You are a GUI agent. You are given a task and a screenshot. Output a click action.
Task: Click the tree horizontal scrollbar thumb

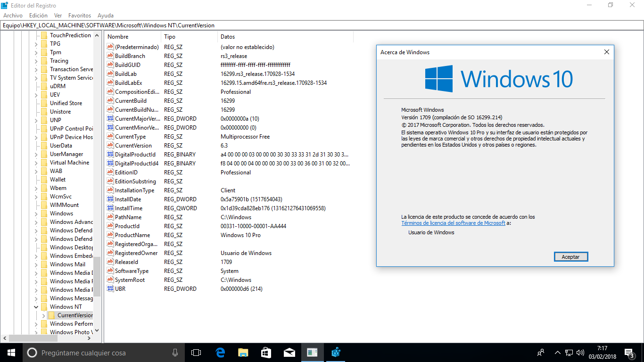[x=32, y=338]
